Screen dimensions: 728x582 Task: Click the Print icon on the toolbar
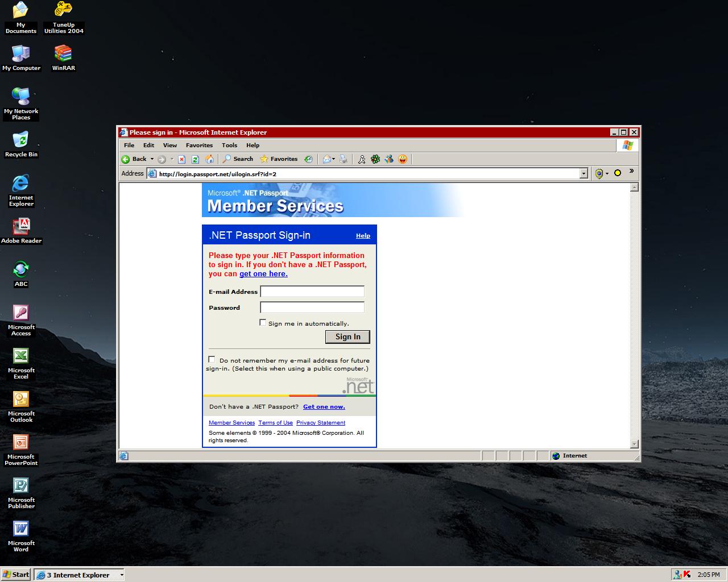point(342,159)
